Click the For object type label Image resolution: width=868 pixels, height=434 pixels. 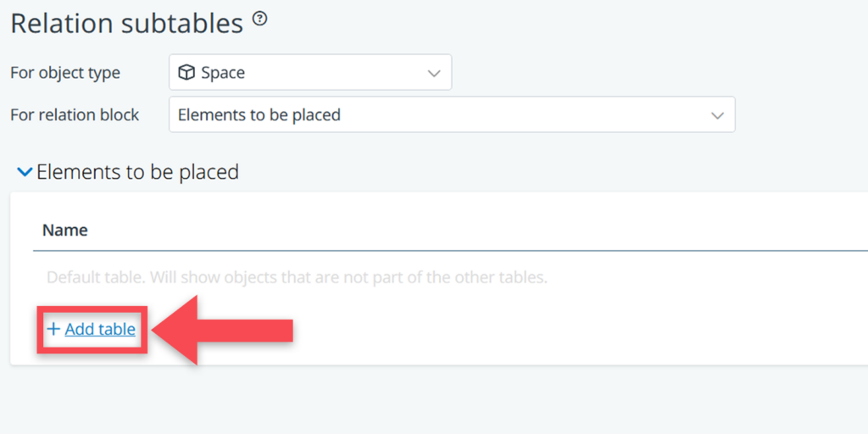(65, 73)
